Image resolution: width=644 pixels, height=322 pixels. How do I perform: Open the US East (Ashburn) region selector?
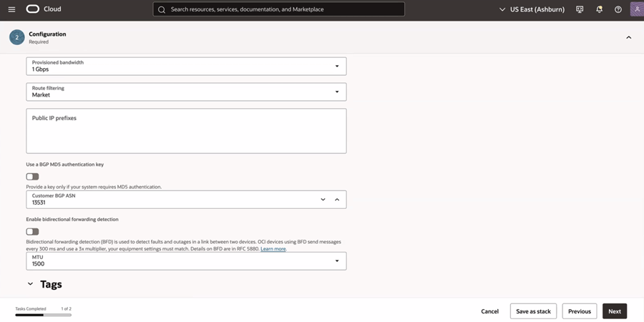tap(532, 9)
